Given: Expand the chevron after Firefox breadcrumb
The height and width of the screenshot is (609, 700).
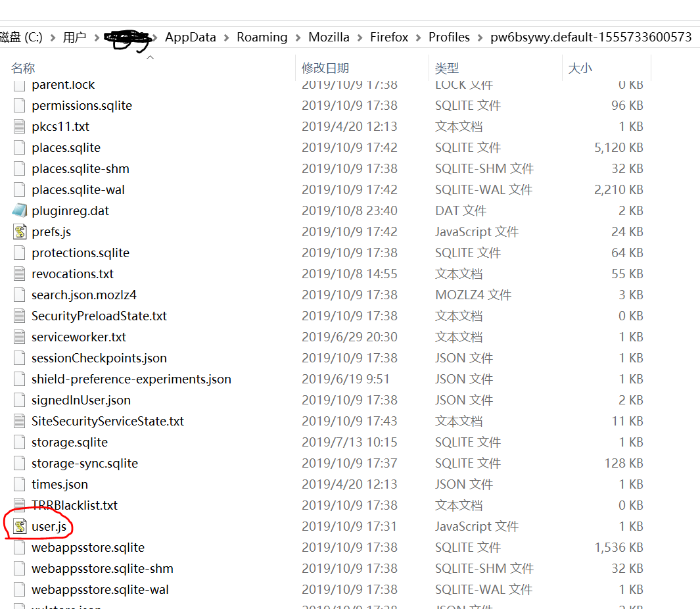Looking at the screenshot, I should click(x=418, y=37).
